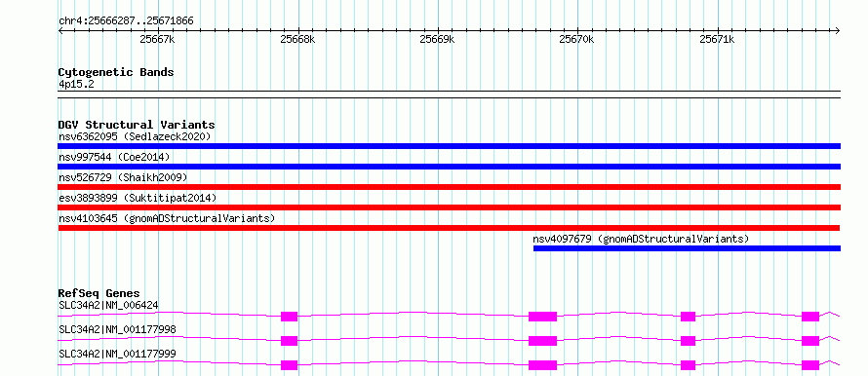Image resolution: width=868 pixels, height=376 pixels.
Task: Click NM_006424 wide exon before 25670k
Action: 542,317
